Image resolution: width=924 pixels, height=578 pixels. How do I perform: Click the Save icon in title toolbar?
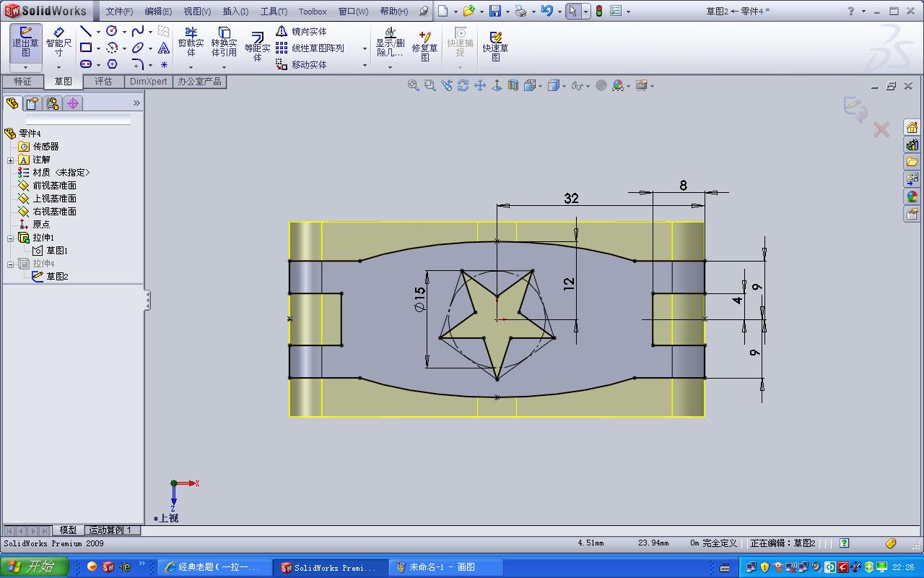point(495,11)
